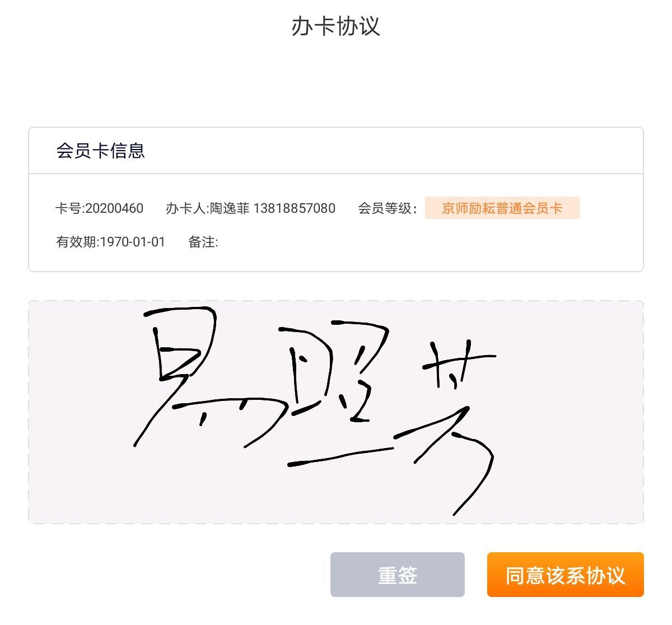
Task: Click the 重签 re-sign button
Action: 397,575
